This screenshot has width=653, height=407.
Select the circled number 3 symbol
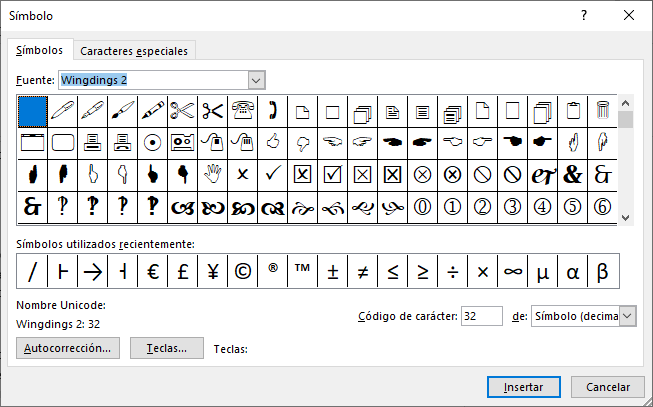(x=513, y=206)
